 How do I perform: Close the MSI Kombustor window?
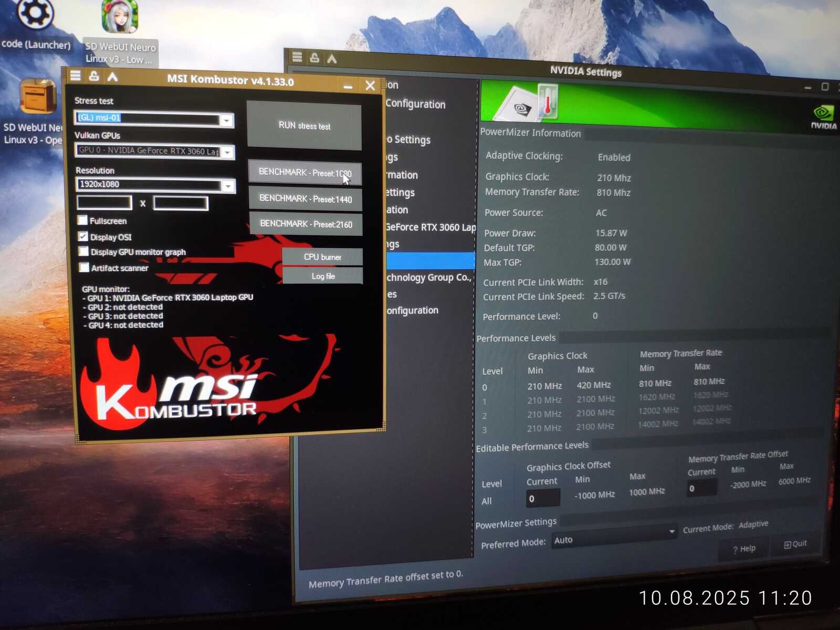[370, 86]
